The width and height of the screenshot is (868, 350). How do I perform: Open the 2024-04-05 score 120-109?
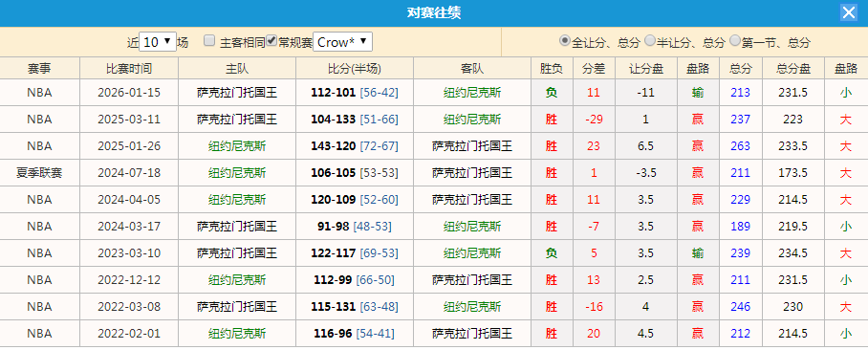(334, 199)
